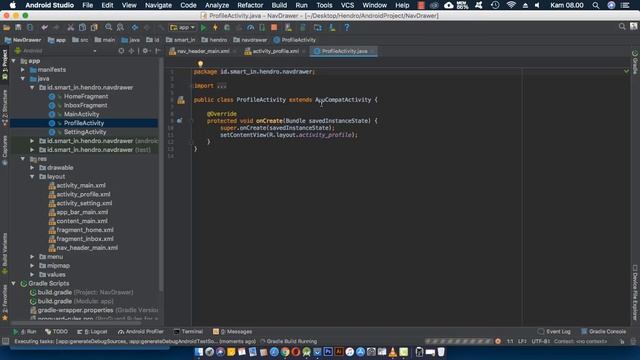This screenshot has width=640, height=360.
Task: Click the Replace toolbar icon
Action: [x=120, y=27]
